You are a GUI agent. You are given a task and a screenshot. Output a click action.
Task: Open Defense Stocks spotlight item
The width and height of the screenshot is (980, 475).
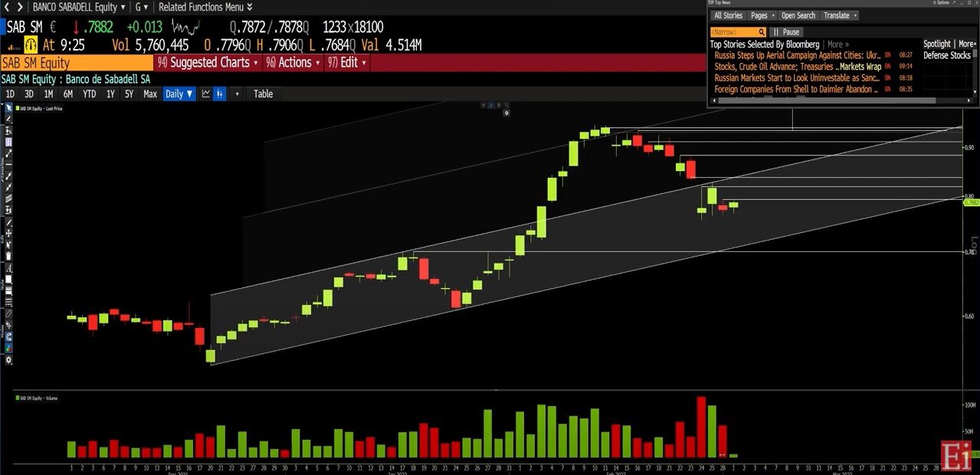[x=947, y=55]
